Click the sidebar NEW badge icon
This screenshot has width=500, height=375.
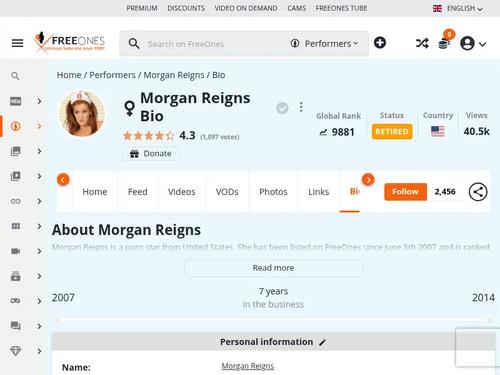click(16, 101)
